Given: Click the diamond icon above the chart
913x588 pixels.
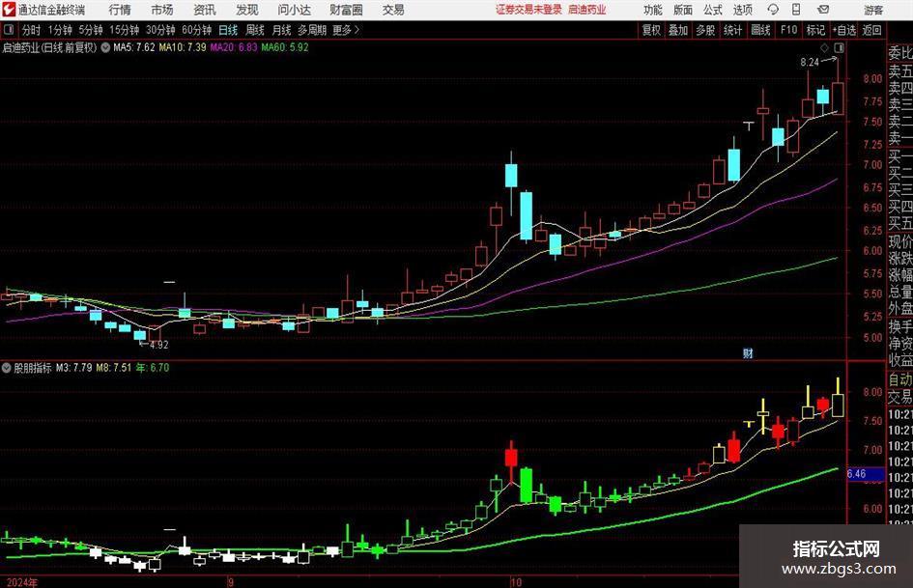Looking at the screenshot, I should tap(824, 47).
